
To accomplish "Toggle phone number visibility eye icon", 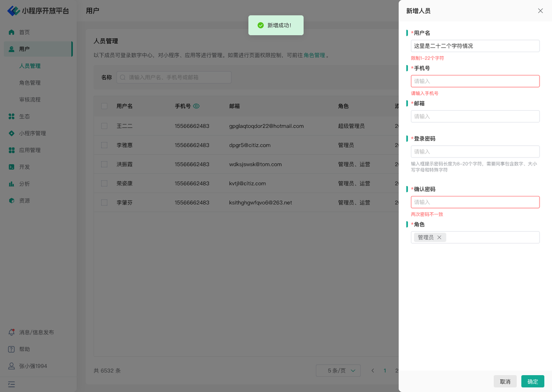I will [196, 106].
